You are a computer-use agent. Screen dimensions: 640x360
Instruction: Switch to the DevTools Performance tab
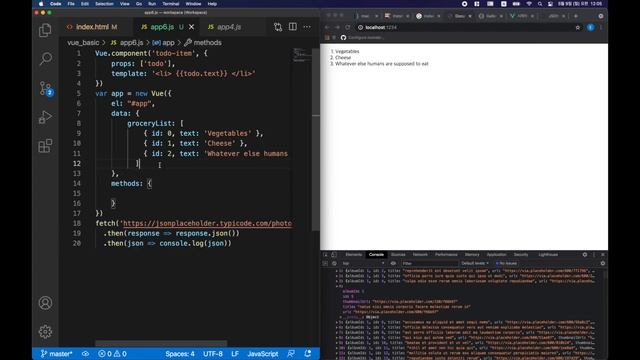(446, 255)
